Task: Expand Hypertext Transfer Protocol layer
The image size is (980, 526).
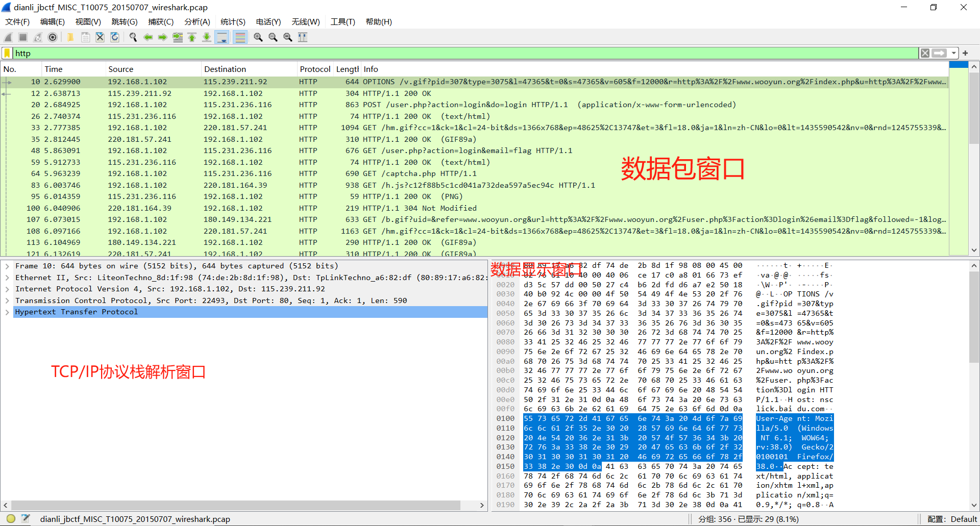Action: click(7, 312)
